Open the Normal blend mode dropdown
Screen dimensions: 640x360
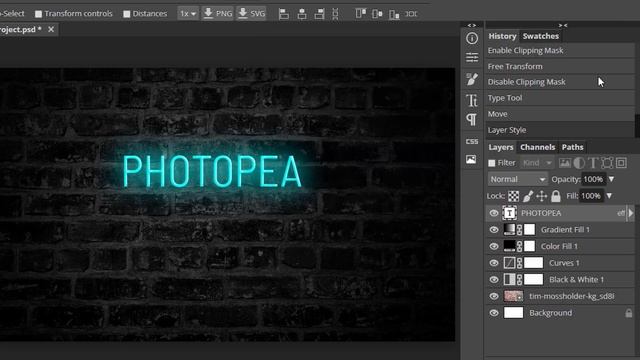[x=517, y=179]
